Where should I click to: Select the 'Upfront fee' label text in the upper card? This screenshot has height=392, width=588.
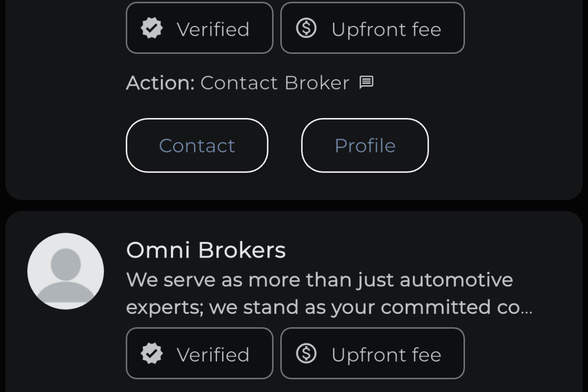[387, 29]
